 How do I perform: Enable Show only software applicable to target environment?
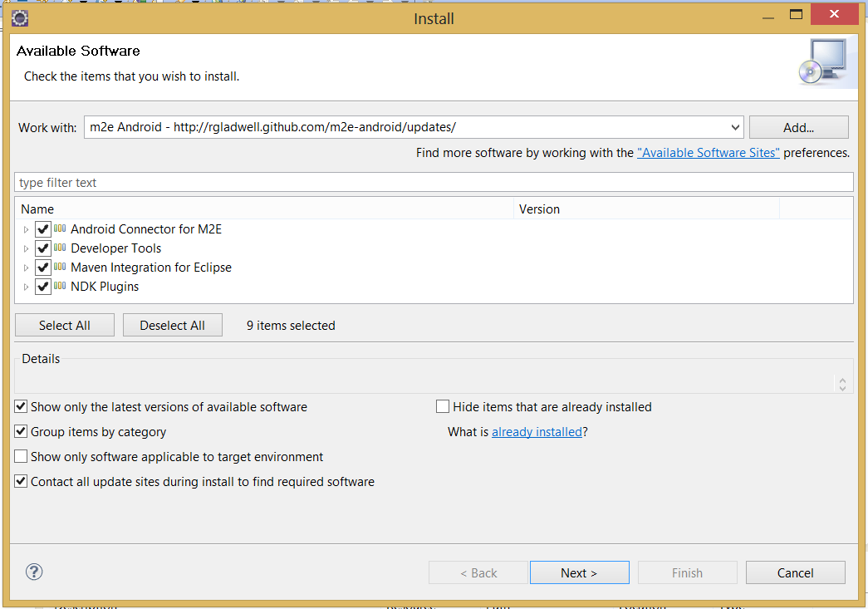point(22,457)
